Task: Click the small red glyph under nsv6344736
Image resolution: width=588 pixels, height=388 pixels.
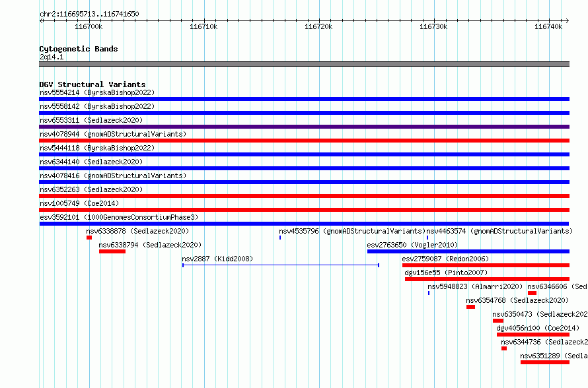Action: (504, 348)
